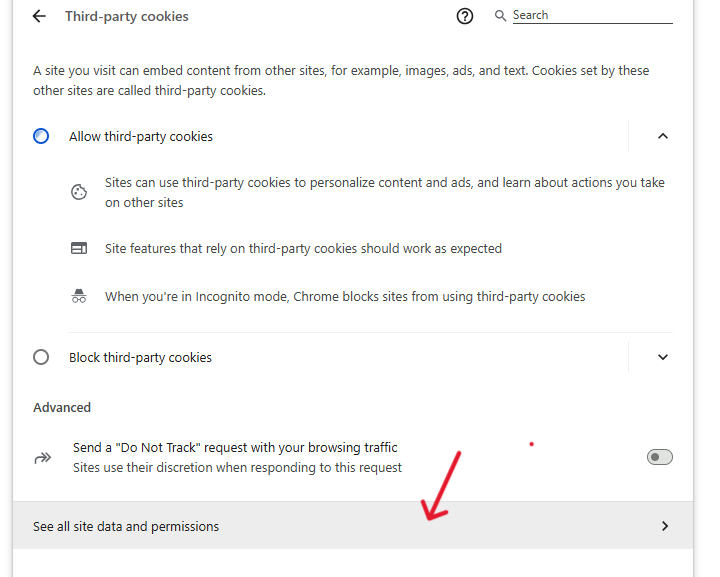Collapse the Allow third-party cookies section
Image resolution: width=720 pixels, height=577 pixels.
pyautogui.click(x=662, y=136)
